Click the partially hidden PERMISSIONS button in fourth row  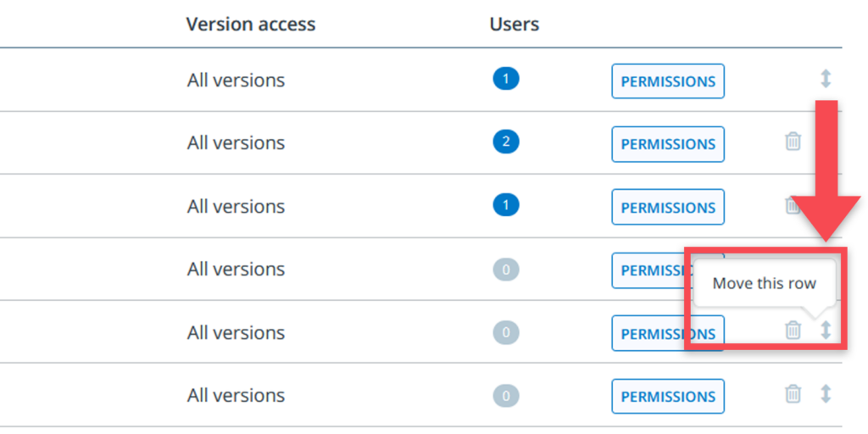tap(648, 270)
